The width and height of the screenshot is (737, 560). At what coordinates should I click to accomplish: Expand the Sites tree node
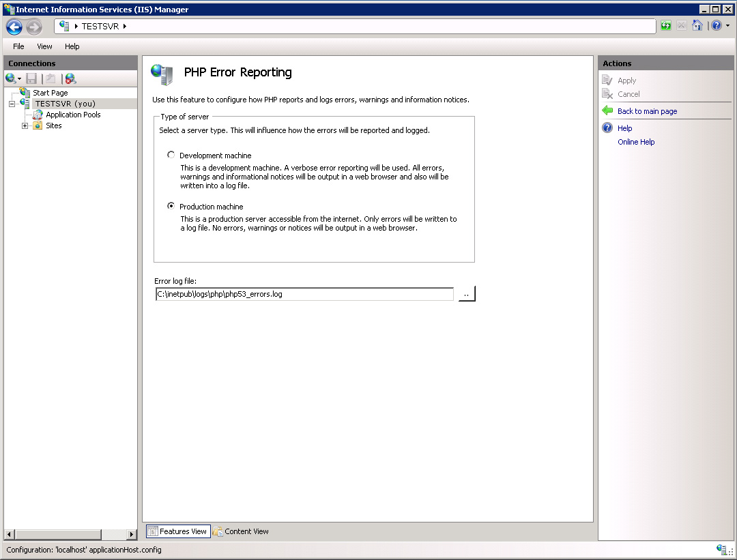click(x=25, y=126)
